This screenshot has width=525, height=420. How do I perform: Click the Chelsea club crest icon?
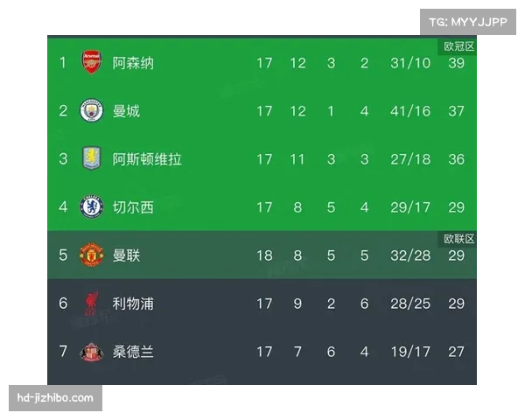click(92, 207)
